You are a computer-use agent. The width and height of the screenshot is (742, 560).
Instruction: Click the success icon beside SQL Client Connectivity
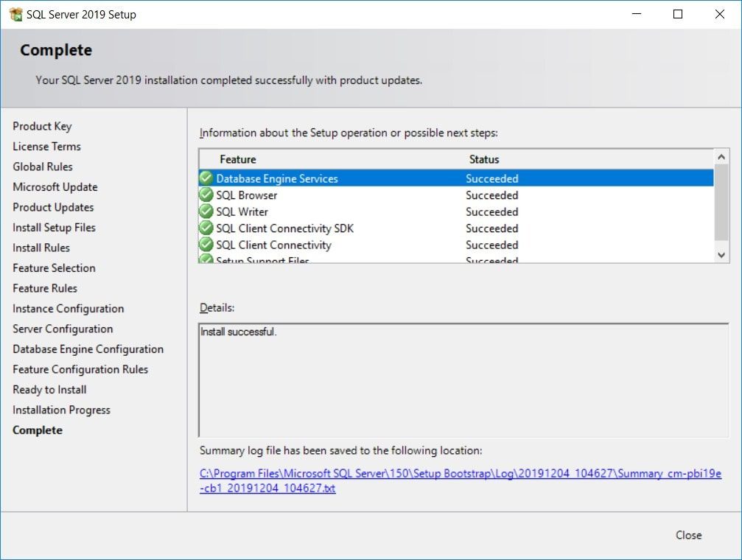206,245
